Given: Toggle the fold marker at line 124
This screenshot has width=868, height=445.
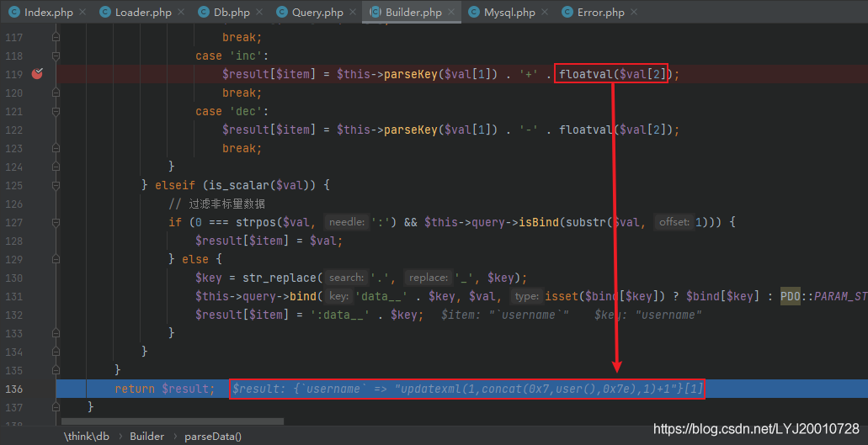Looking at the screenshot, I should (56, 167).
